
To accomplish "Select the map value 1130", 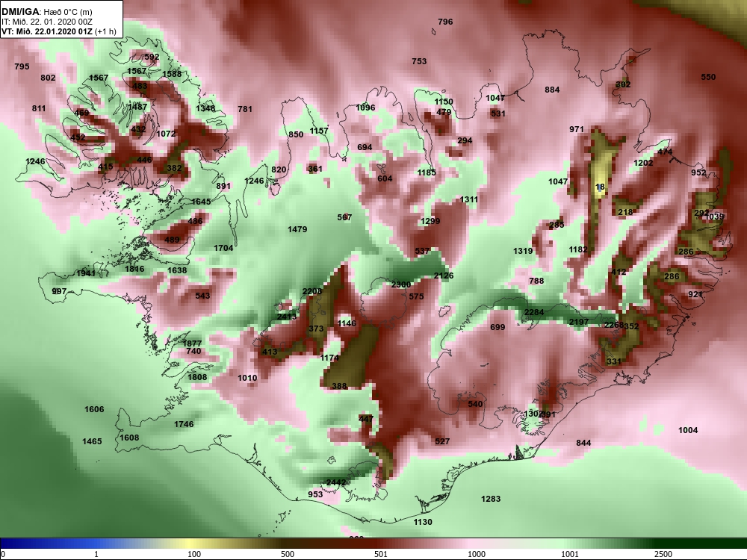I will click(x=423, y=523).
